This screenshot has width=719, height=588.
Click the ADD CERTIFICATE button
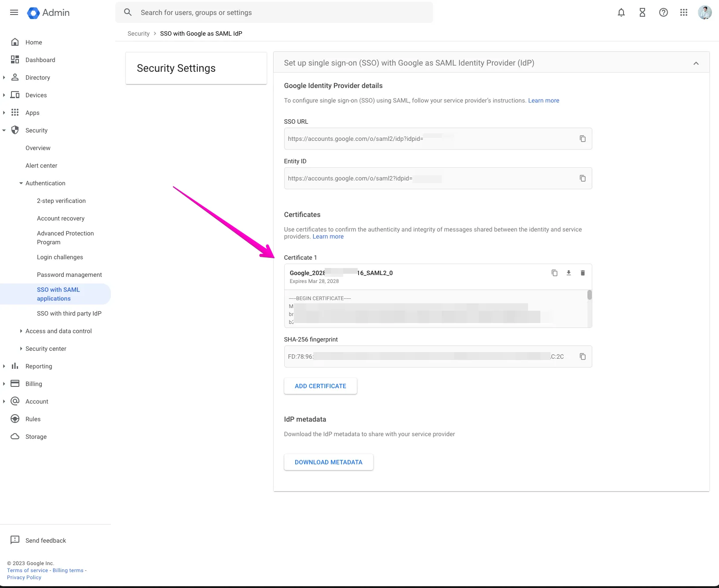(320, 386)
